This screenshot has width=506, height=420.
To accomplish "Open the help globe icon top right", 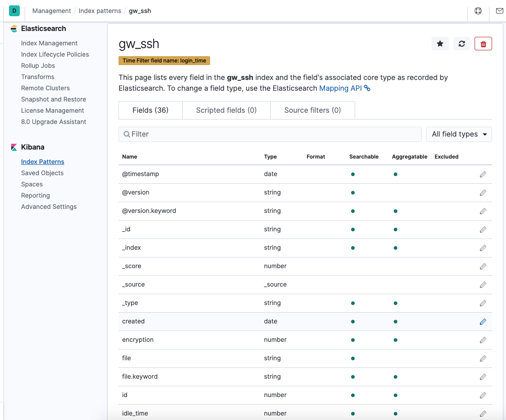I will click(478, 10).
